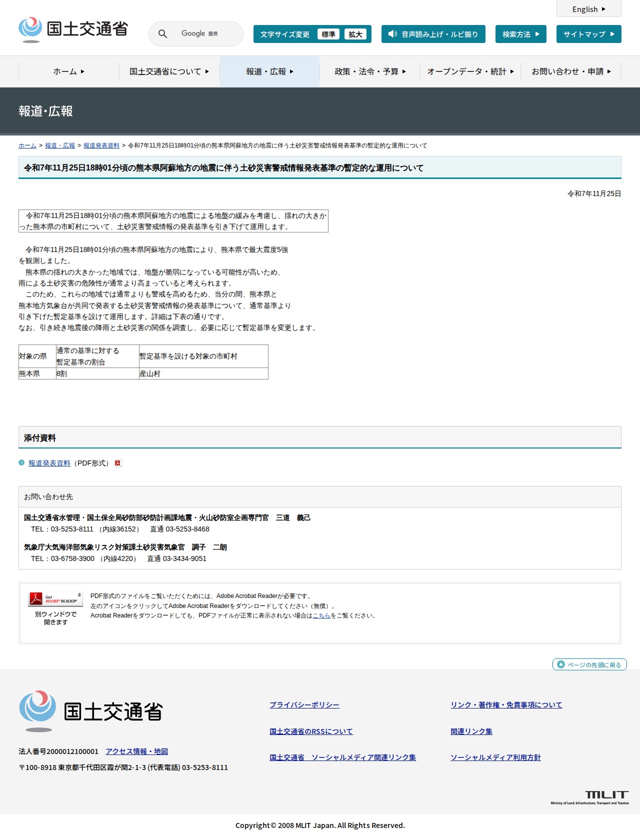The width and height of the screenshot is (640, 840).
Task: Open the 報道発表資料 PDF link
Action: tap(49, 463)
